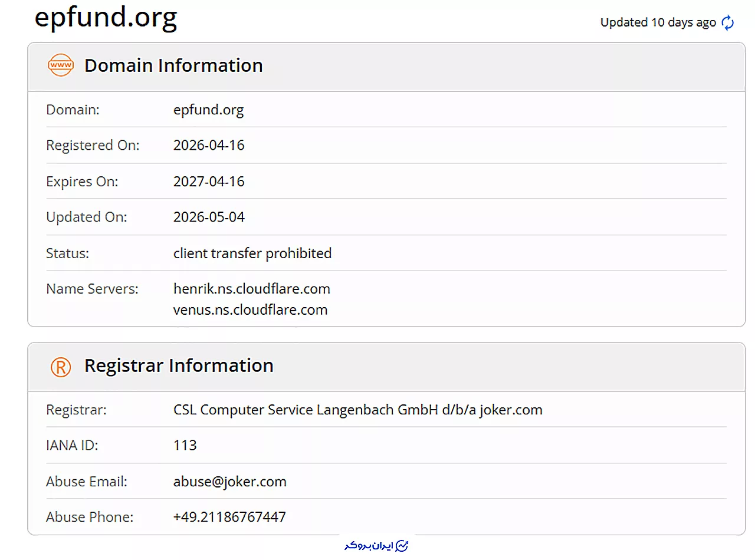755x560 pixels.
Task: Click the Registrar Information section header
Action: [x=179, y=365]
